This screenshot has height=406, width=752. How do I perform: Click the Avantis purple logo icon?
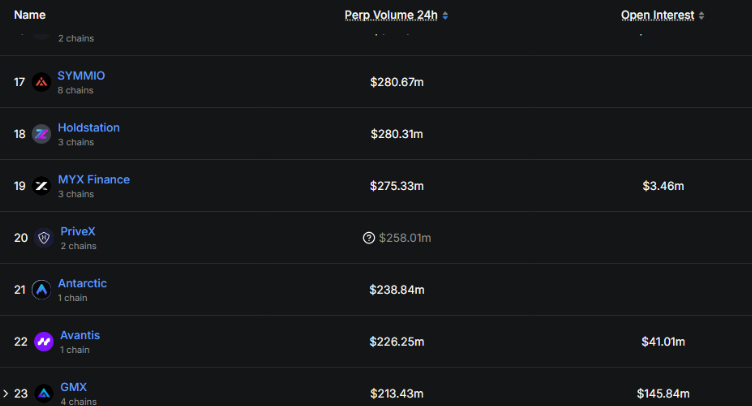coord(43,342)
